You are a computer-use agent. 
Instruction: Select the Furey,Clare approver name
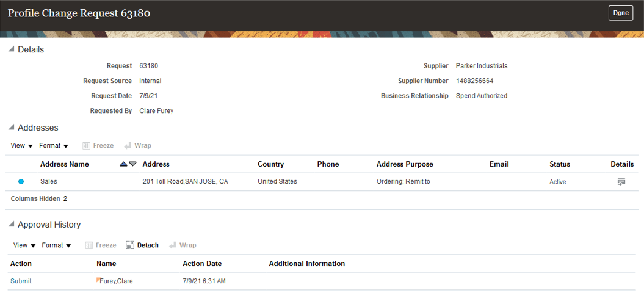pos(116,281)
